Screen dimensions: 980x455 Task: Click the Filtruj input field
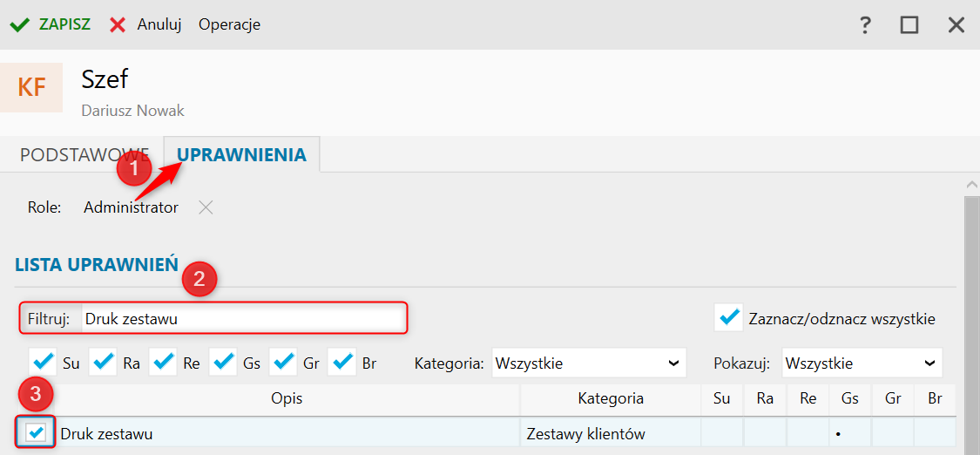click(x=244, y=319)
